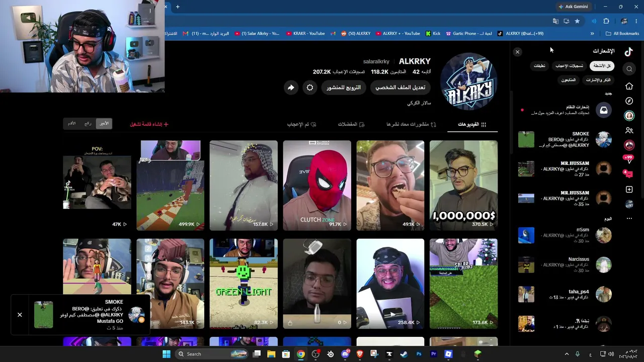Open MR.HUSSAM notification from 27 seconds ago
Viewport: 644px width, 362px height.
point(565,169)
